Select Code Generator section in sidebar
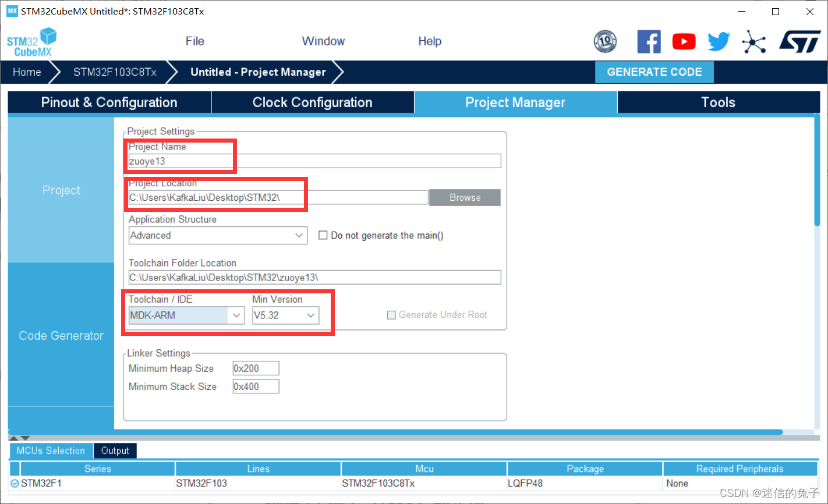This screenshot has width=828, height=504. tap(61, 335)
